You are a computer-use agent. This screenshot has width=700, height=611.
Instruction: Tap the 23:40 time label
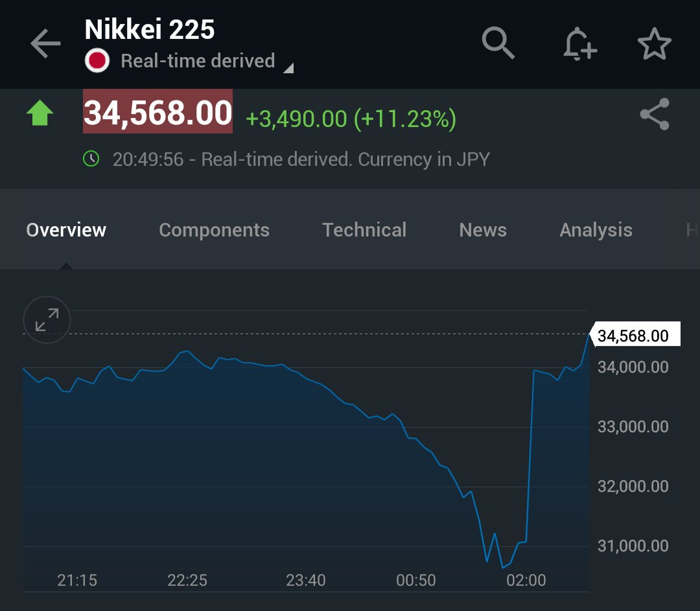click(x=306, y=580)
